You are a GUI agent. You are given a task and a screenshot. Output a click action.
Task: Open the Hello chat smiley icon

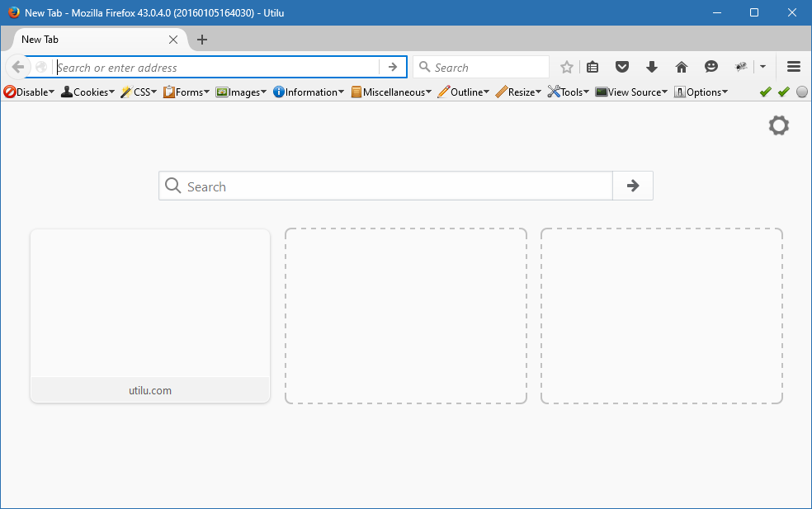coord(711,66)
